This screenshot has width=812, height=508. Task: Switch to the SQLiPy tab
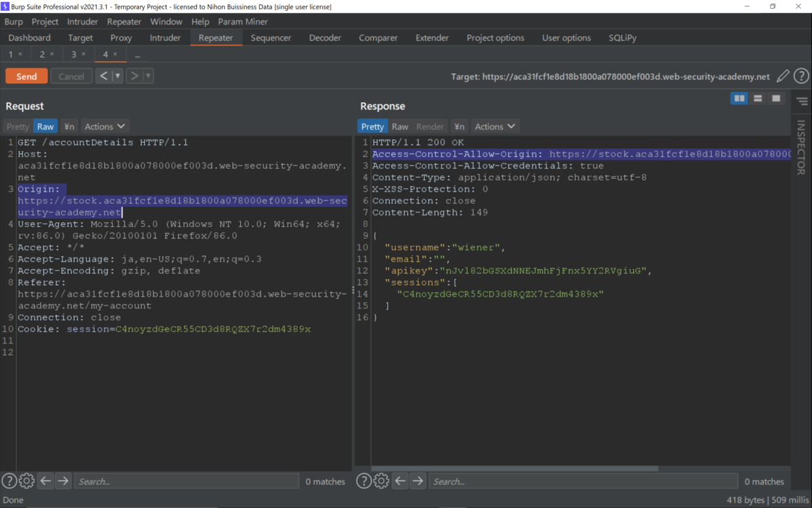click(623, 38)
